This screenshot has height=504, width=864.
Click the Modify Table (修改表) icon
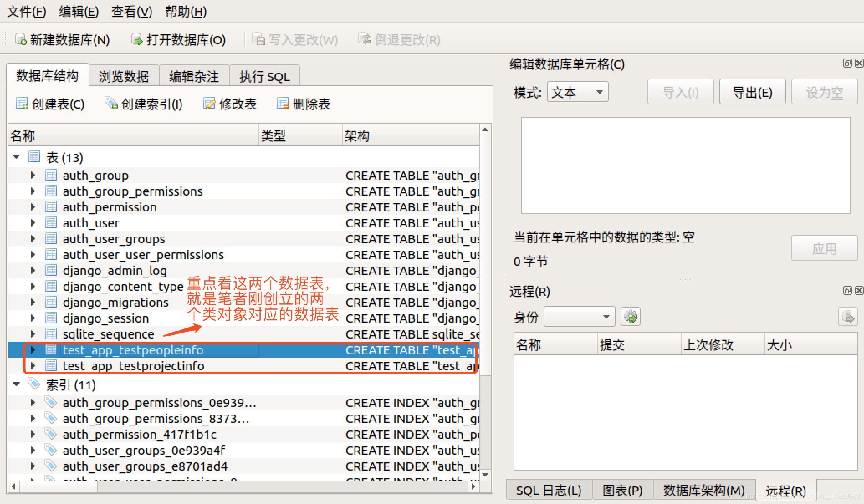pos(210,103)
